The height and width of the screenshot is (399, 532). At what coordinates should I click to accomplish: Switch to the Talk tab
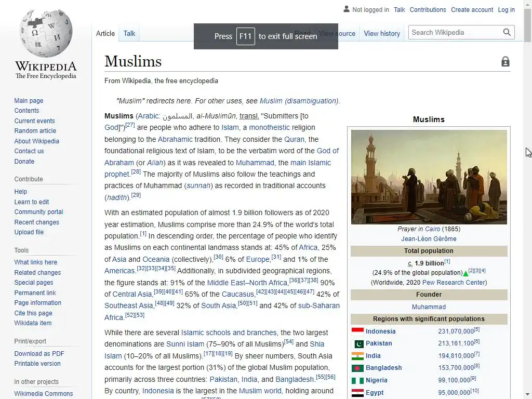click(x=129, y=34)
